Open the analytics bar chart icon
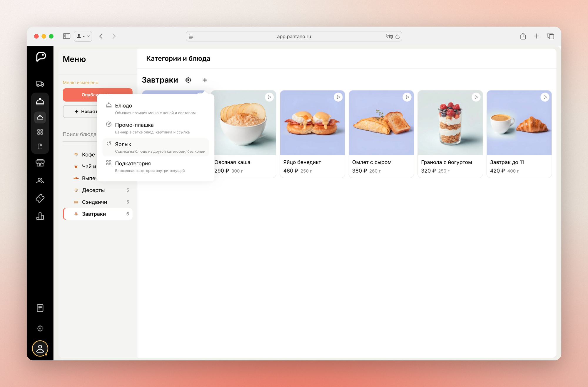The height and width of the screenshot is (387, 588). 40,216
